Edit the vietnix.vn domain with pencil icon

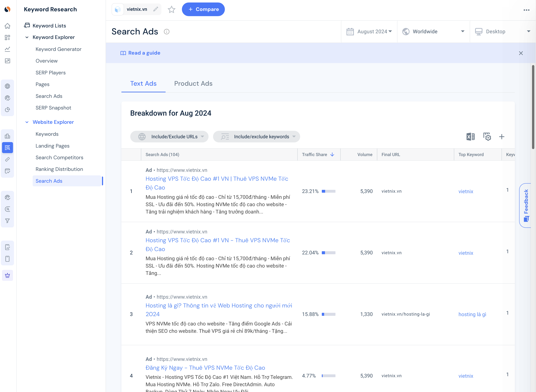click(156, 9)
